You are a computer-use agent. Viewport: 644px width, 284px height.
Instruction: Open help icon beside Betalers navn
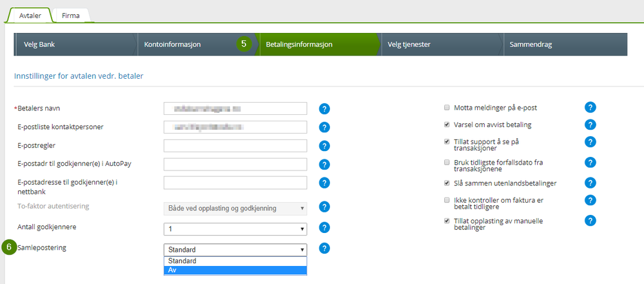tap(324, 109)
